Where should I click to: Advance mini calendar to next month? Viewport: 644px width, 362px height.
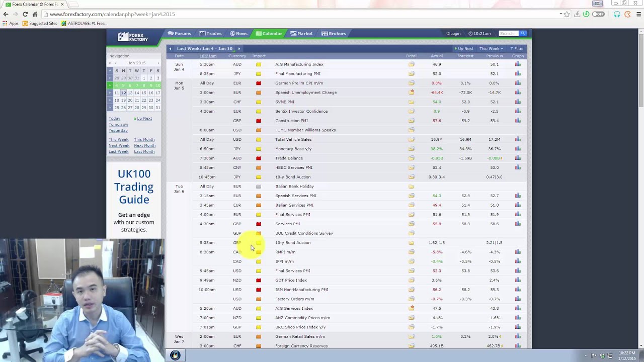click(x=158, y=63)
